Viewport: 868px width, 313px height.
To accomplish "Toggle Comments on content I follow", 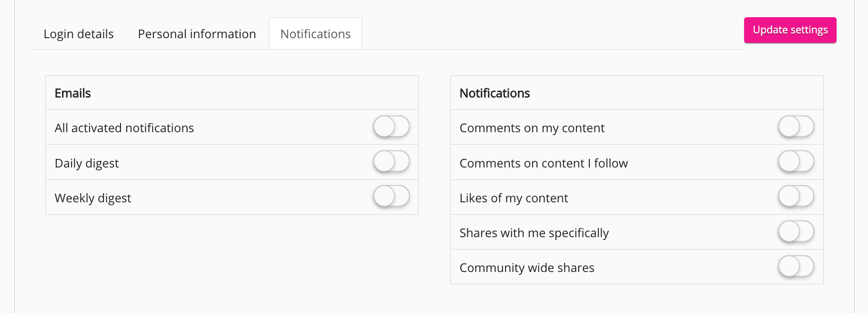I will pyautogui.click(x=796, y=162).
